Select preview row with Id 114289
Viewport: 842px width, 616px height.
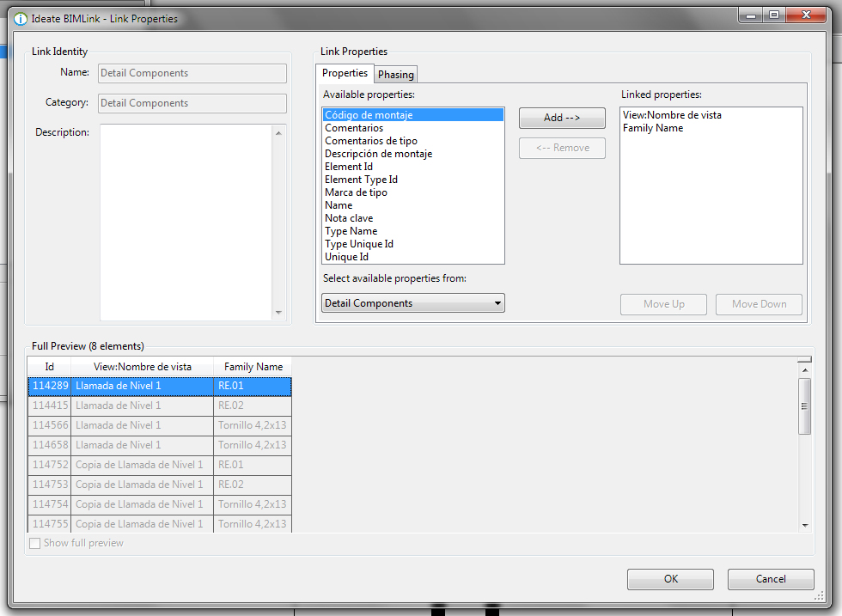point(160,386)
